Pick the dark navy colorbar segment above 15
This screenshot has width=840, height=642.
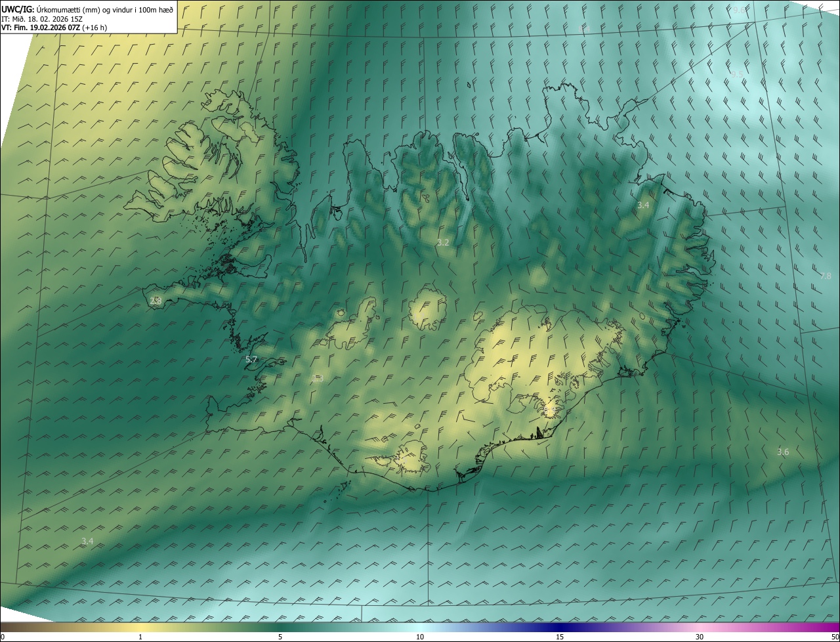coord(560,627)
